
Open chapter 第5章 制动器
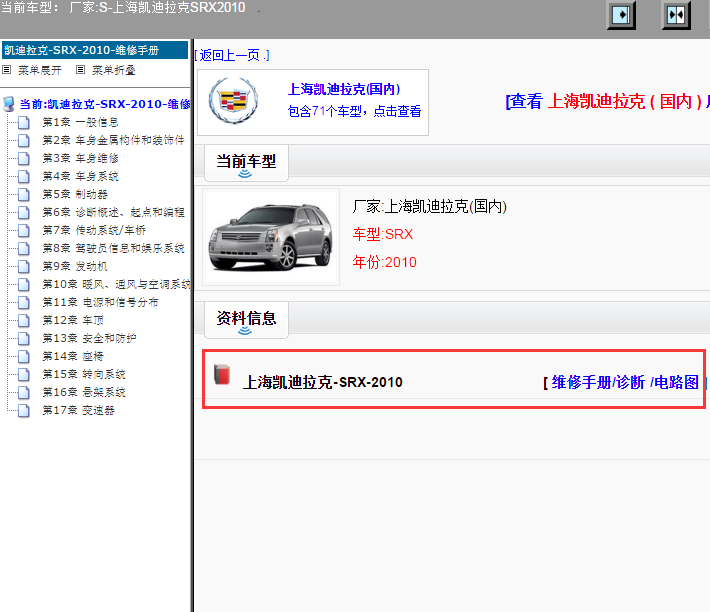click(75, 194)
